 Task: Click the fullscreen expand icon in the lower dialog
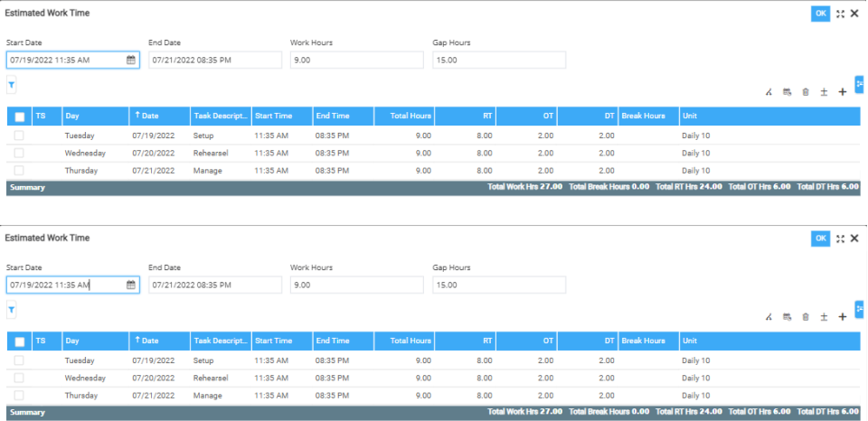click(x=840, y=239)
